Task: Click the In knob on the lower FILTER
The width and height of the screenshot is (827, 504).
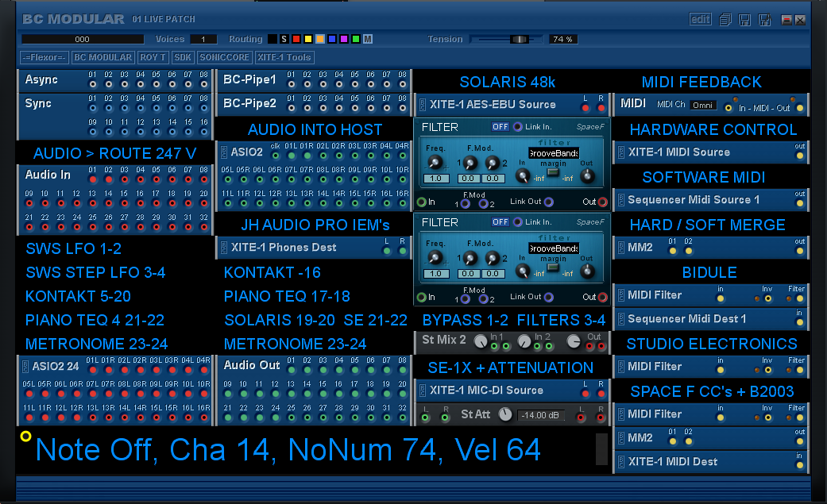Action: (523, 271)
